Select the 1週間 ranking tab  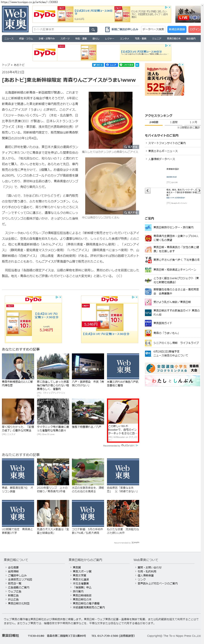pyautogui.click(x=174, y=122)
